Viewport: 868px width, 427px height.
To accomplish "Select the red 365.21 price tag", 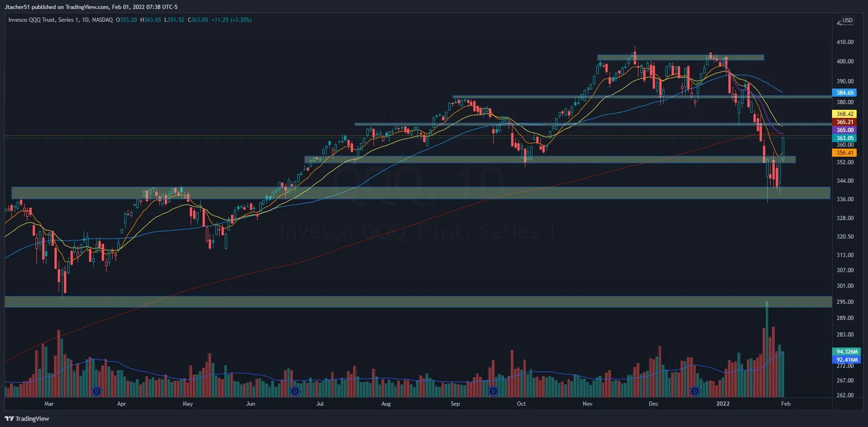I will tap(845, 122).
